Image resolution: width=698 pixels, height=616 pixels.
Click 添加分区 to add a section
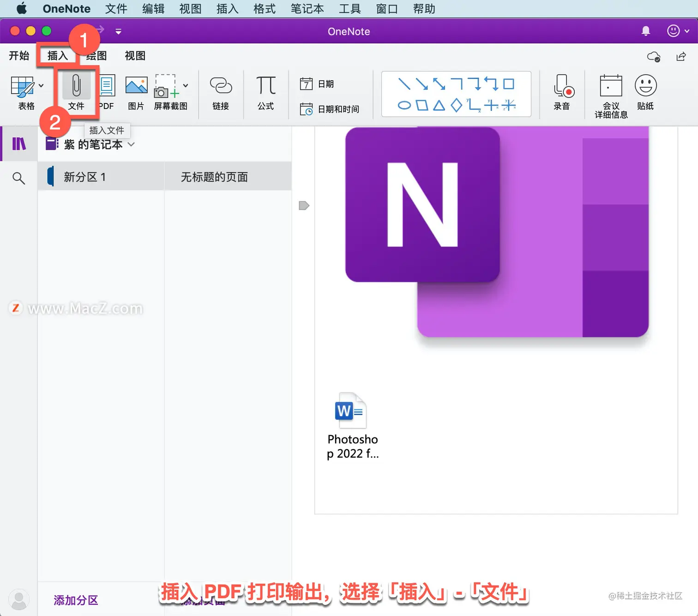76,600
